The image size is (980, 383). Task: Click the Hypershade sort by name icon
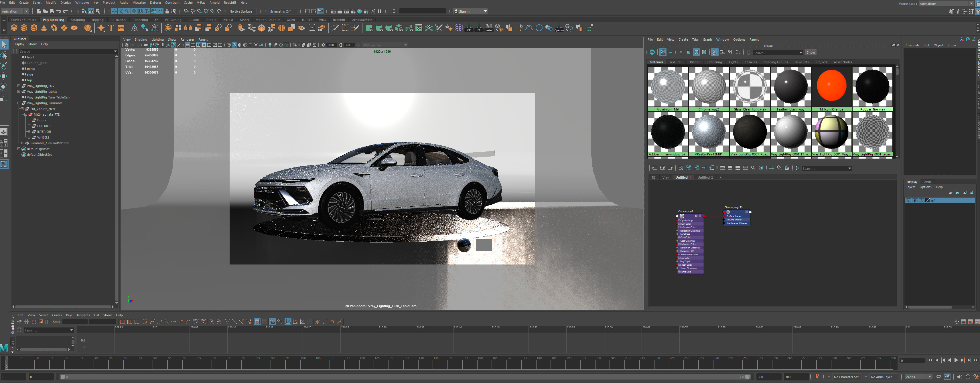coord(715,52)
